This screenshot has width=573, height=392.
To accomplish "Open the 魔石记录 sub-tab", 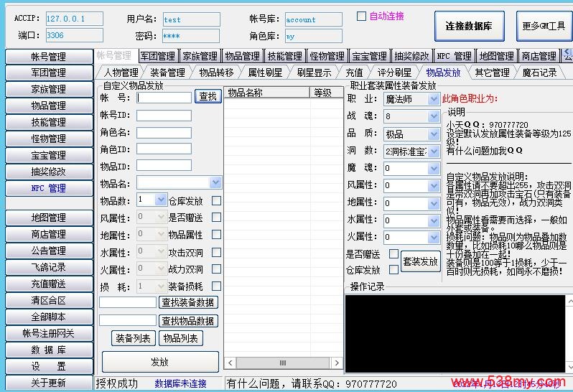I will [x=539, y=73].
